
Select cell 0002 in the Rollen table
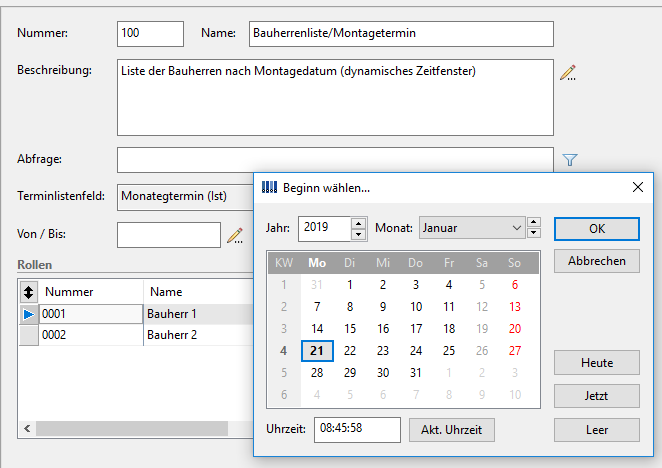91,335
